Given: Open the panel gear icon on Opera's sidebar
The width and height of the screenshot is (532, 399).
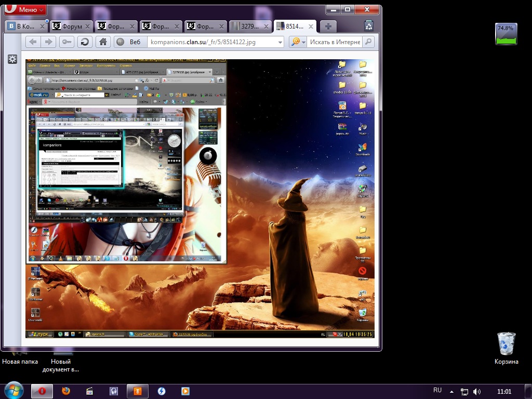Looking at the screenshot, I should coord(12,59).
